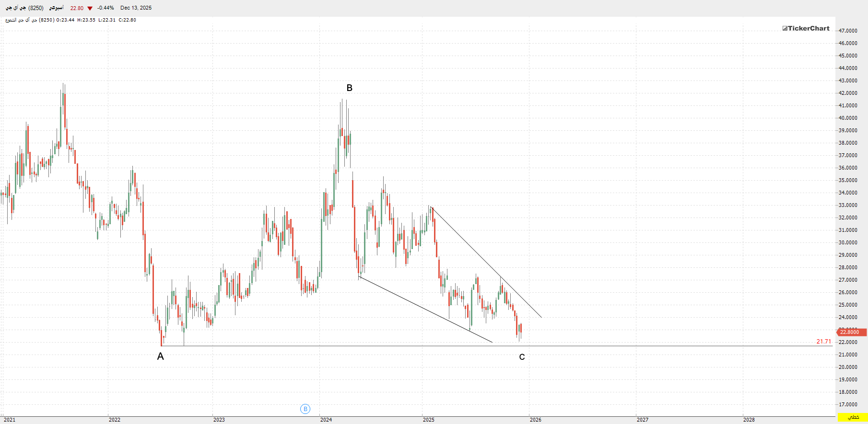The image size is (868, 424).
Task: Select the red 21.71 support level label
Action: (823, 342)
